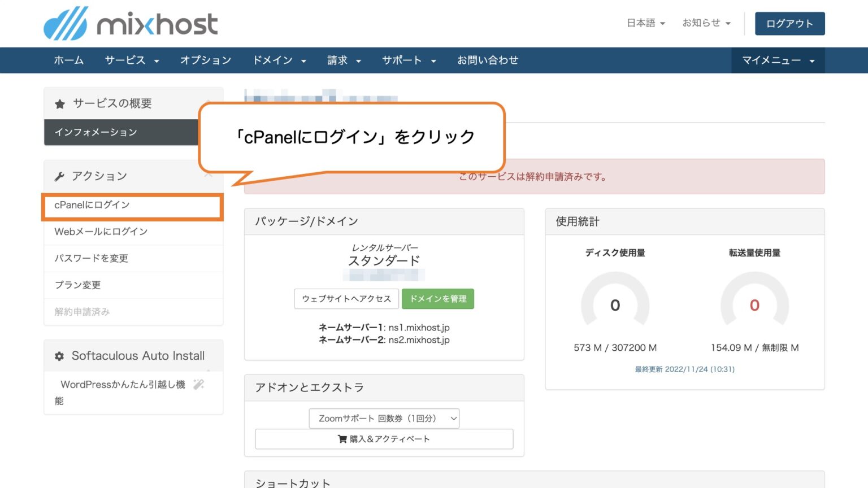Click the green ドメインを管理 button
Screen dimensions: 868x488
438,299
